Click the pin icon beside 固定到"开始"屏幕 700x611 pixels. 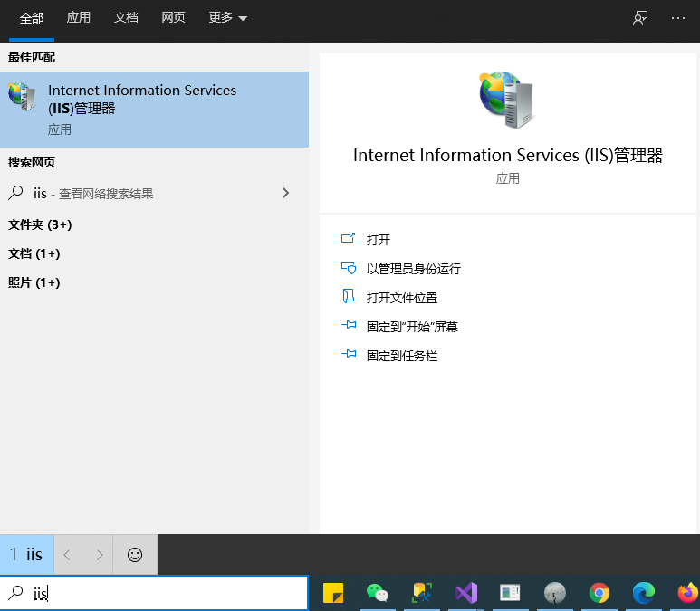coord(349,325)
